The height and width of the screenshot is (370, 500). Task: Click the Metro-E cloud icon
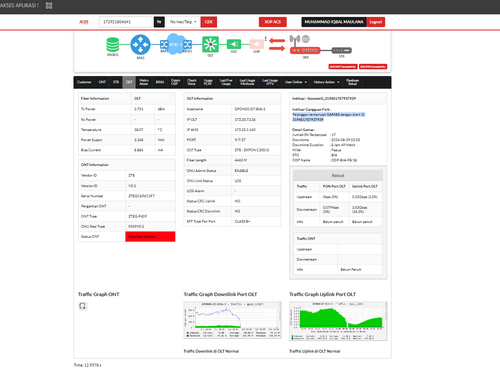coord(175,44)
